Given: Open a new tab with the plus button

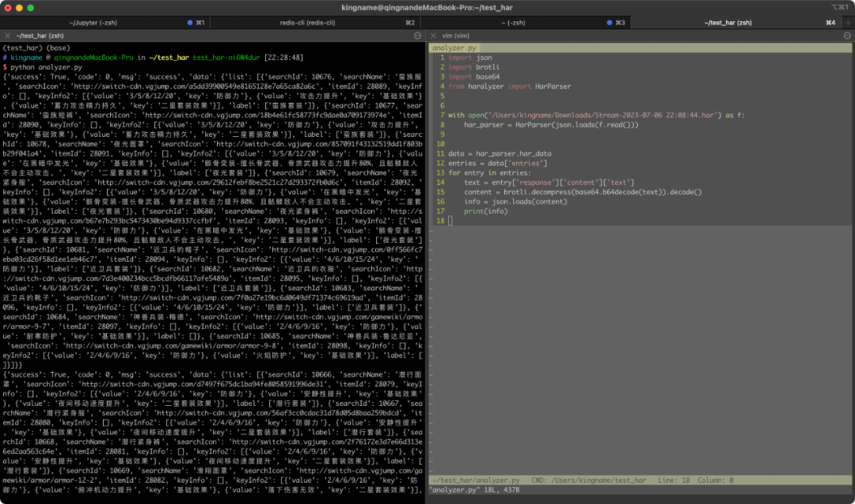Looking at the screenshot, I should (848, 23).
